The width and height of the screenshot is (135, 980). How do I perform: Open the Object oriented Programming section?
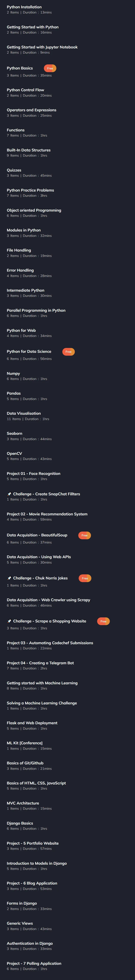[67, 213]
